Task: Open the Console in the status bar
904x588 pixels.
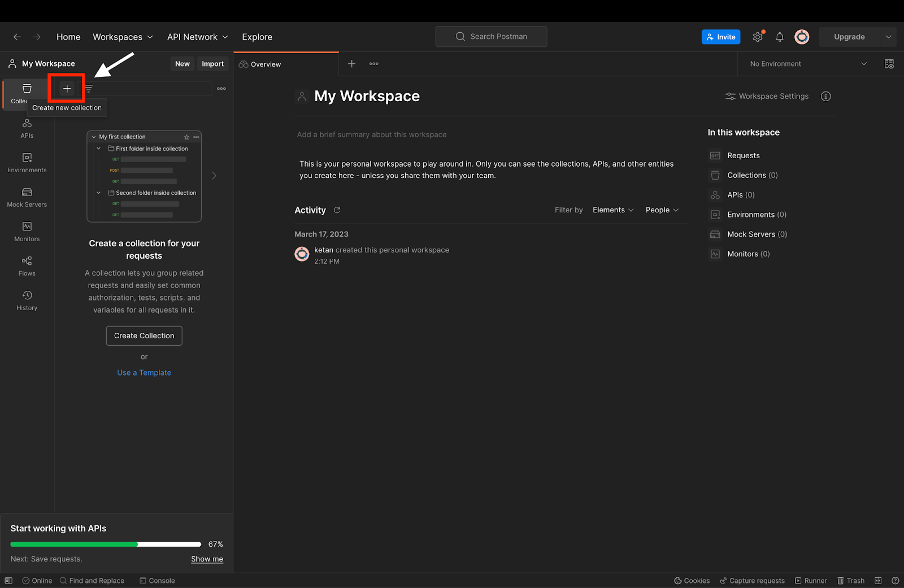Action: (x=158, y=581)
